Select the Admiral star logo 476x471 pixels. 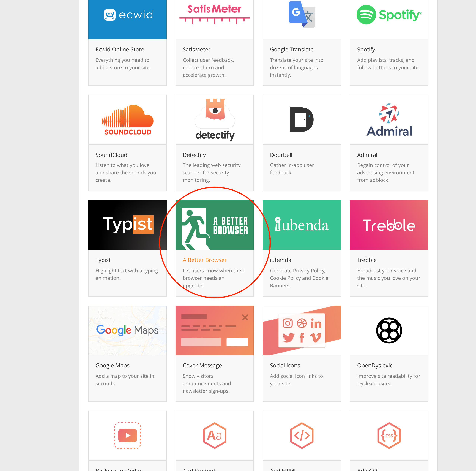[389, 119]
